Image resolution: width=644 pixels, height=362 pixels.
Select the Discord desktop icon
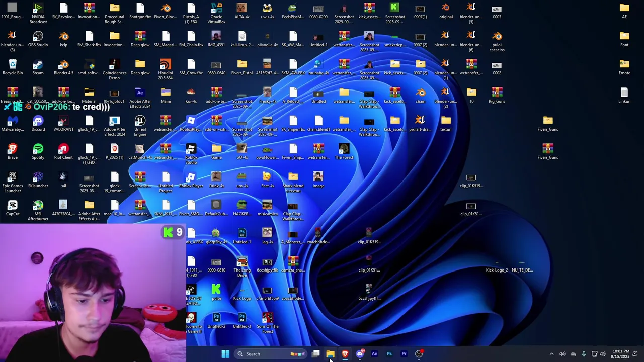point(38,123)
